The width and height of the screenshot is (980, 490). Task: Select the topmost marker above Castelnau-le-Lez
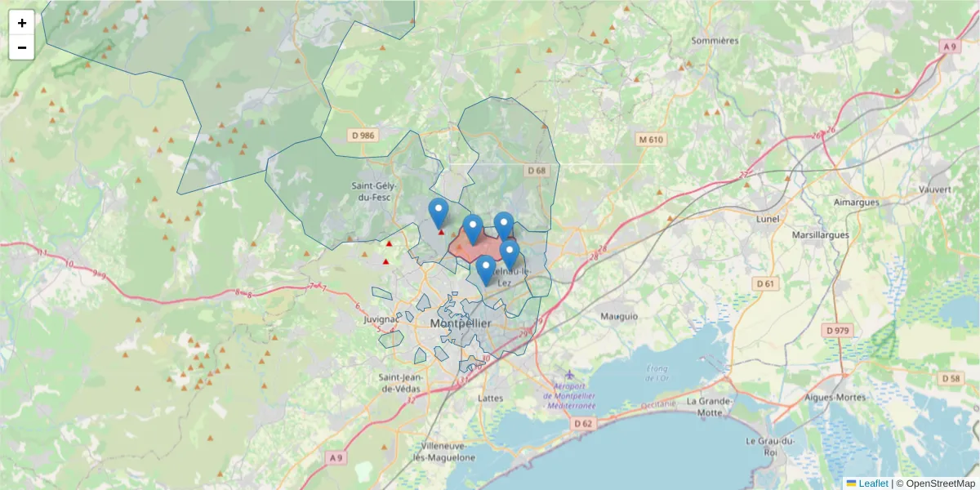pyautogui.click(x=504, y=221)
